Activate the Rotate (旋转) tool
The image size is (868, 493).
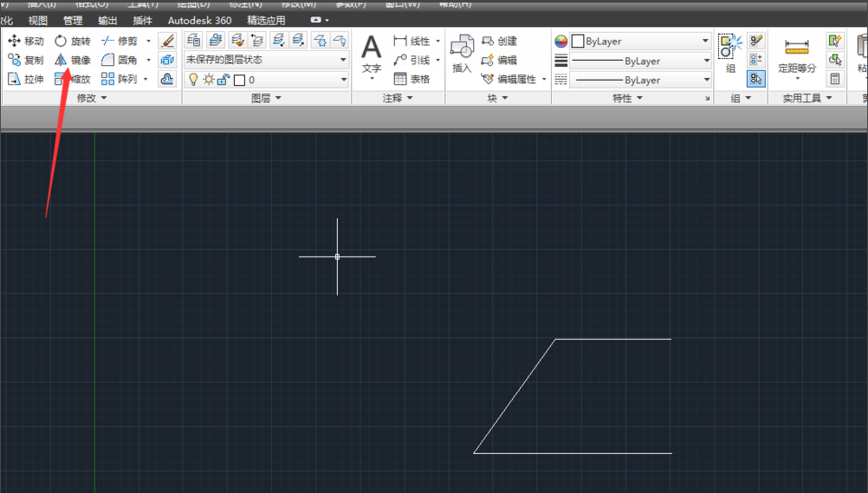(72, 41)
